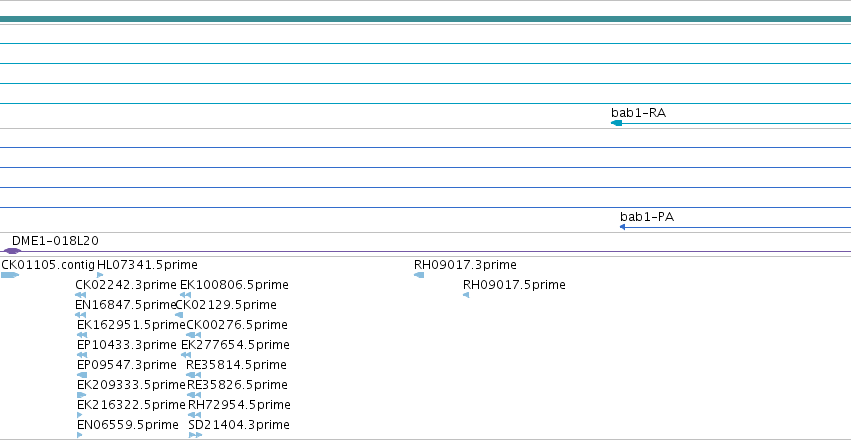Click the arrow glyph under EN16847.5prime

coord(80,315)
